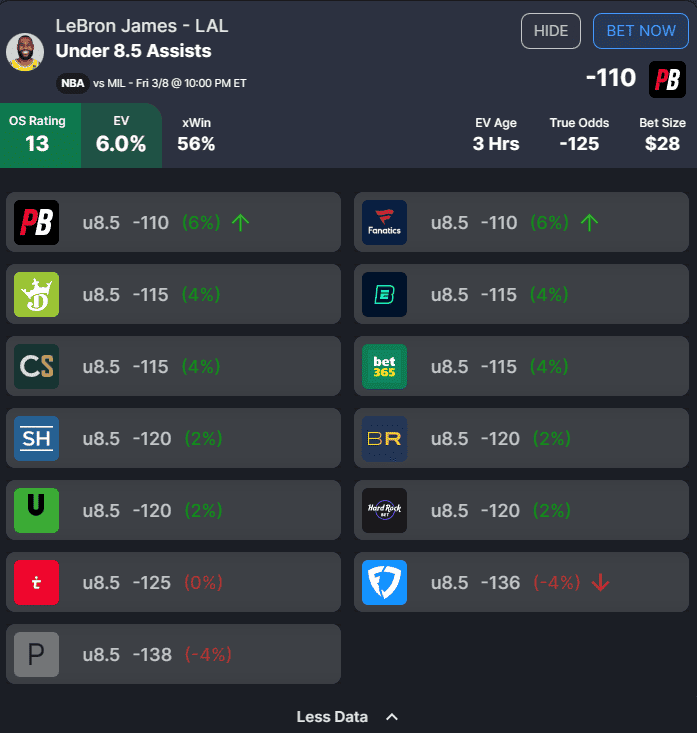Click LeBron James player headshot
Screen dimensions: 697x733
(x=25, y=52)
